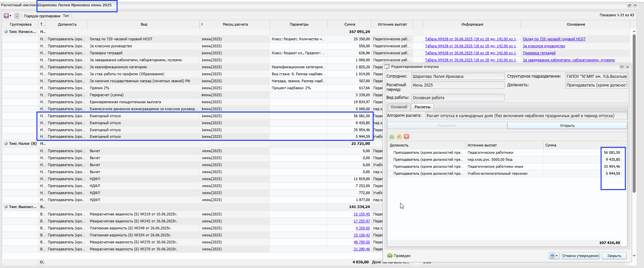The width and height of the screenshot is (644, 268).
Task: Click Источник выплат header in dialog table
Action: click(504, 145)
